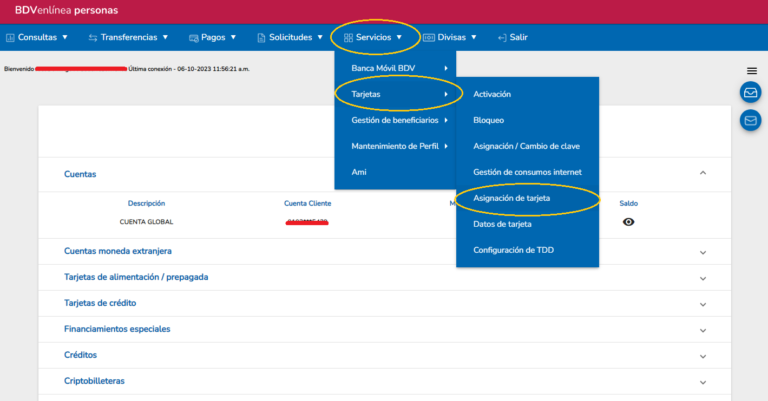Open Gestión de beneficiarios submenu
Screen dimensions: 768x401
pos(395,120)
